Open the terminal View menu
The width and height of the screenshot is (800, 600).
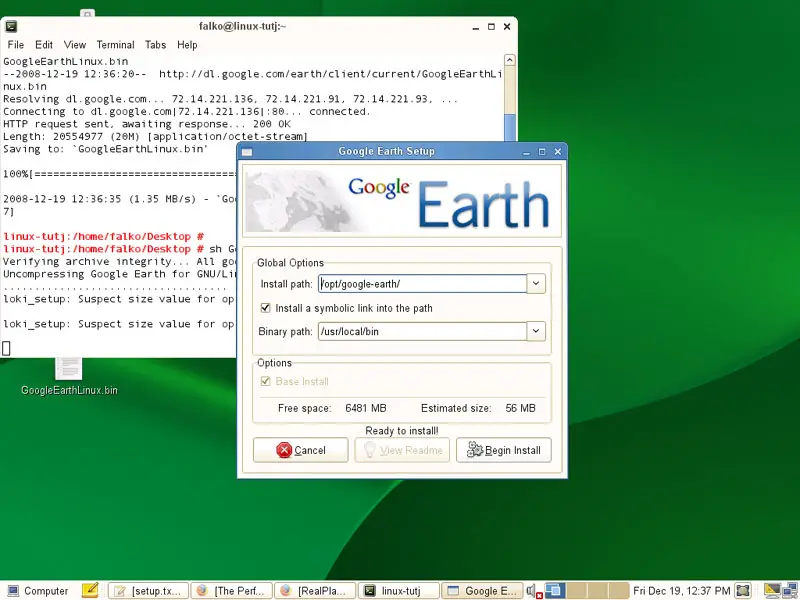tap(74, 45)
